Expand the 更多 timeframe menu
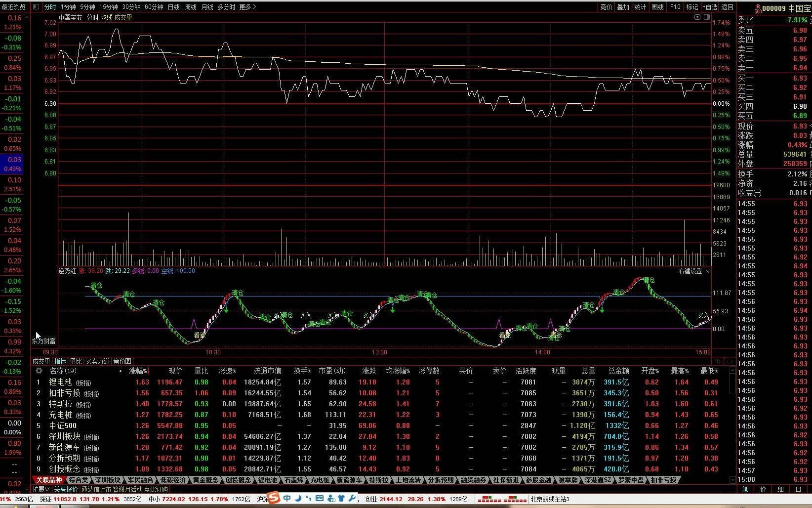Screen dimensions: 812x508 pos(247,7)
